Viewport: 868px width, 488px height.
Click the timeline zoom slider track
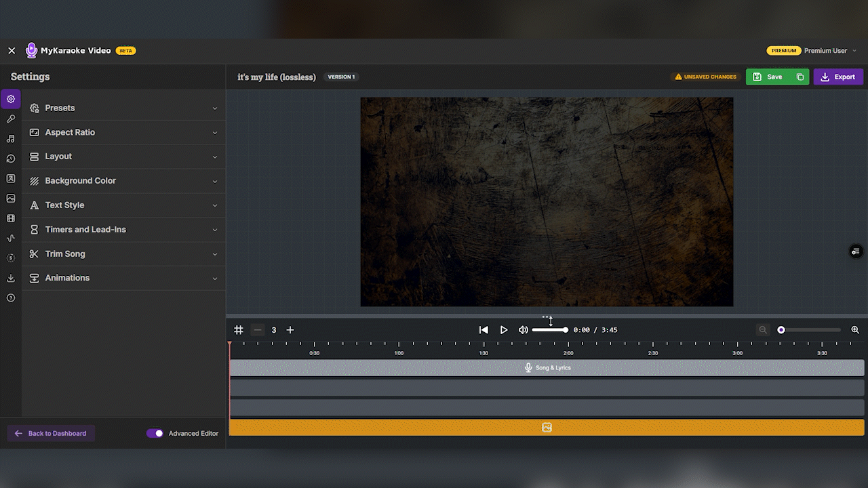(814, 330)
